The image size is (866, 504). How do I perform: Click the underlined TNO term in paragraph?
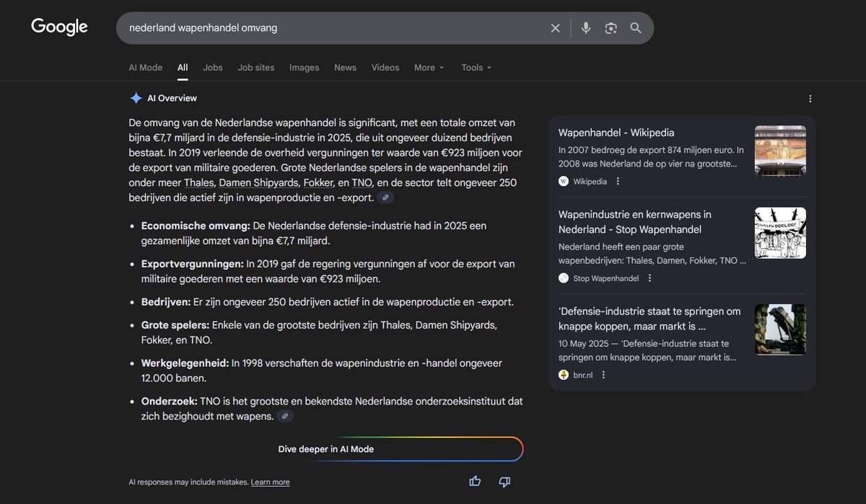tap(362, 183)
